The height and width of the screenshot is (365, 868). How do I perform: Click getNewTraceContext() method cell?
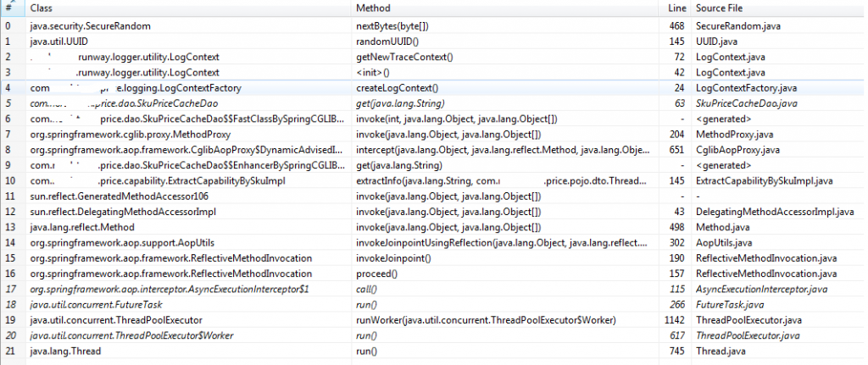click(404, 57)
